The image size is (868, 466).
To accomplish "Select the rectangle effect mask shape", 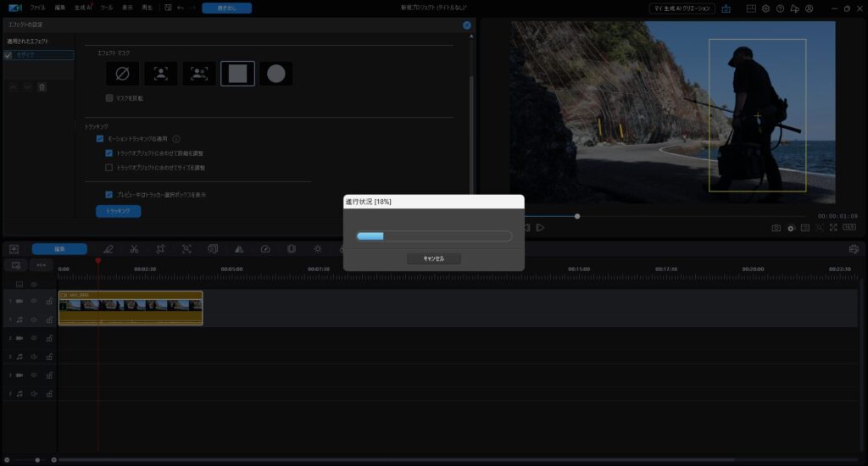I will point(237,74).
